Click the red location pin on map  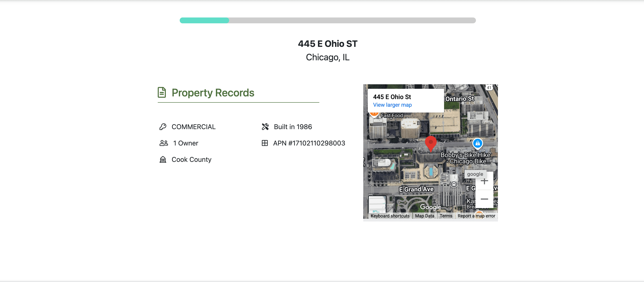click(431, 144)
